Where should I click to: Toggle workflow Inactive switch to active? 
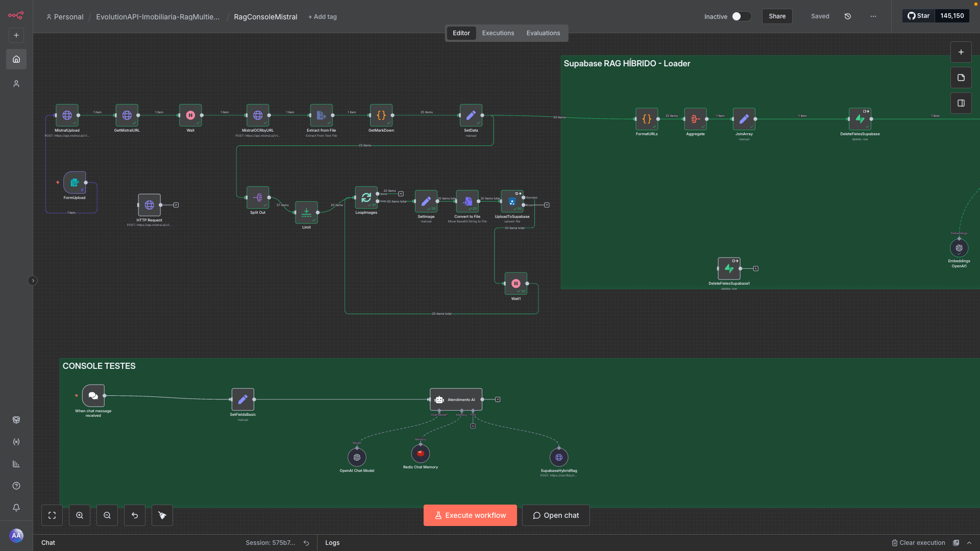pyautogui.click(x=741, y=16)
